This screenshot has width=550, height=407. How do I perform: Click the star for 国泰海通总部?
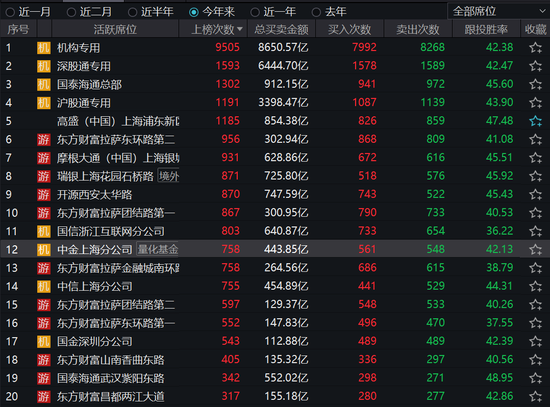[535, 84]
